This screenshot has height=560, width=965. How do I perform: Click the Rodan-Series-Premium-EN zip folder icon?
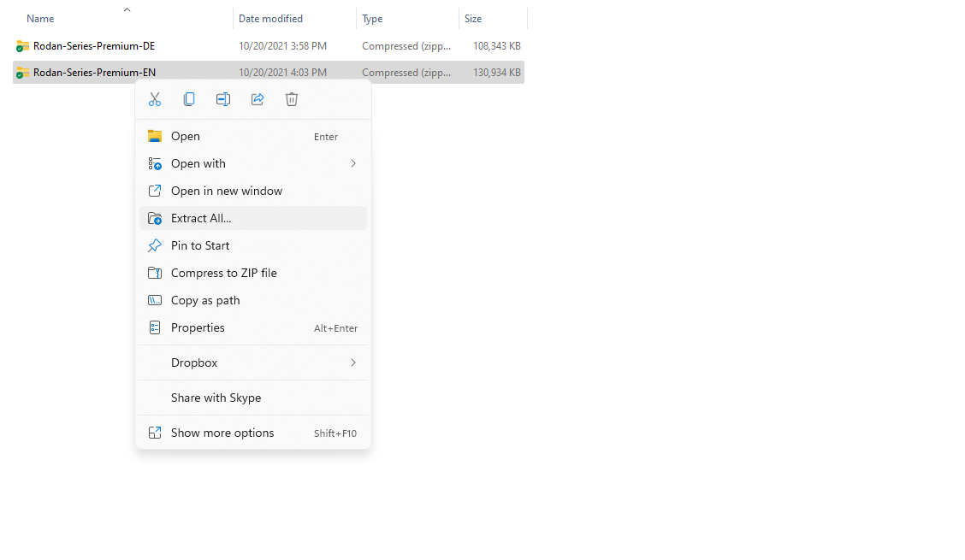(22, 73)
